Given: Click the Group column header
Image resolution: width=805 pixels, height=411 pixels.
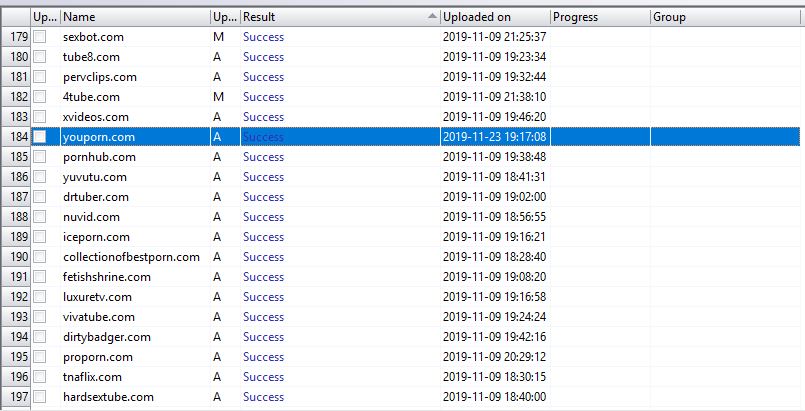Looking at the screenshot, I should coord(726,17).
